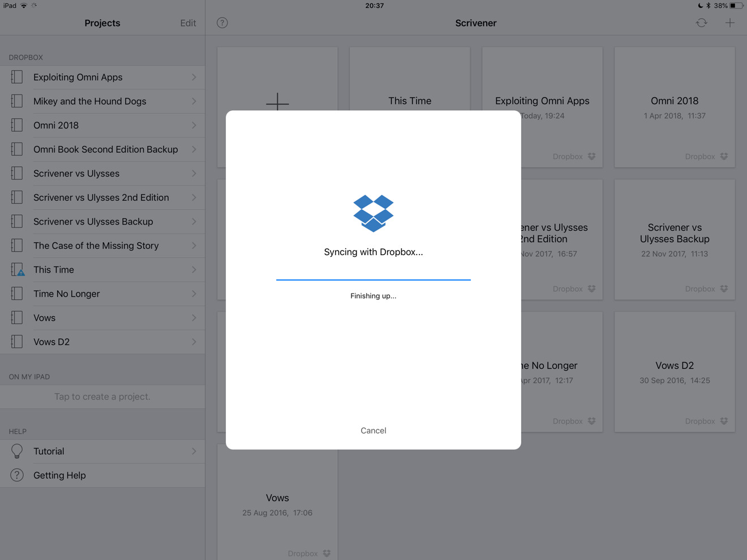Tap the lightbulb icon next to Tutorial
The width and height of the screenshot is (747, 560).
pos(17,451)
